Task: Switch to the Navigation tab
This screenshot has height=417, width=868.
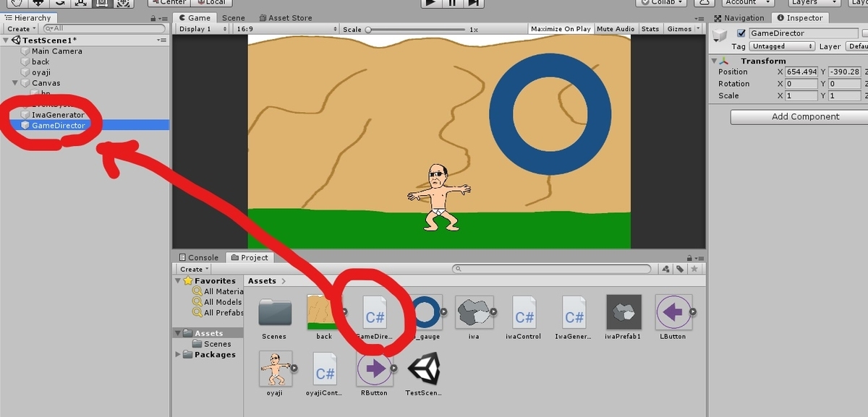Action: (x=740, y=18)
